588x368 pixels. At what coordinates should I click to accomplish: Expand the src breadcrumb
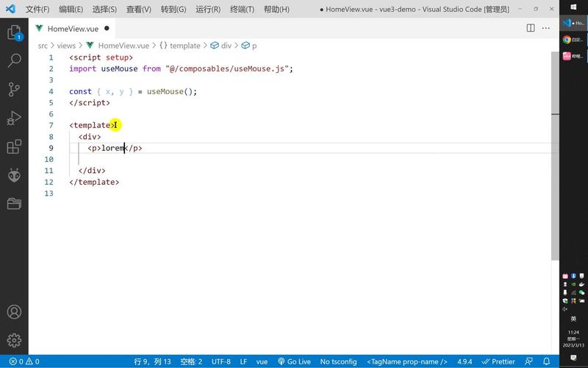click(43, 46)
